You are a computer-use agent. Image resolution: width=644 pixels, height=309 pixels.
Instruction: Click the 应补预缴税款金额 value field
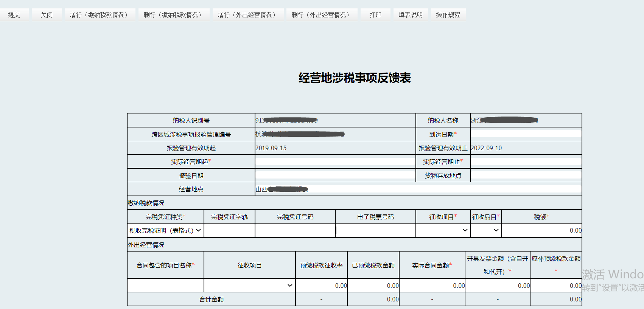coord(556,286)
